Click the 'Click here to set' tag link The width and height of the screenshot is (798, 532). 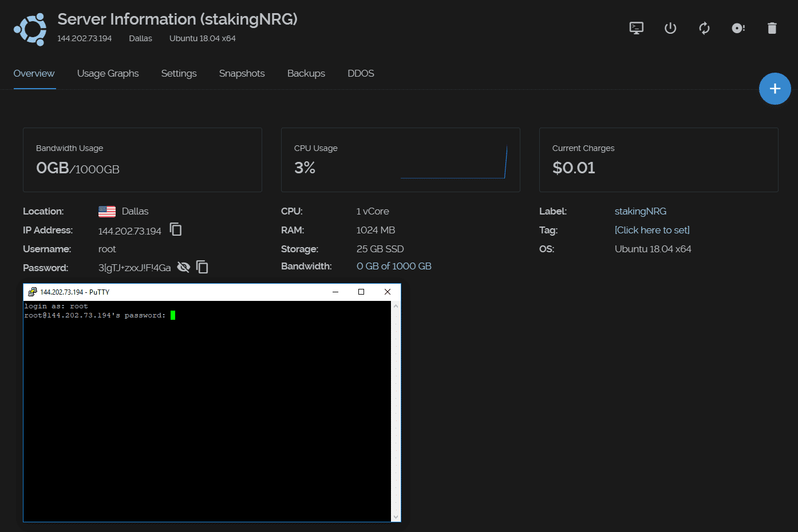(652, 230)
